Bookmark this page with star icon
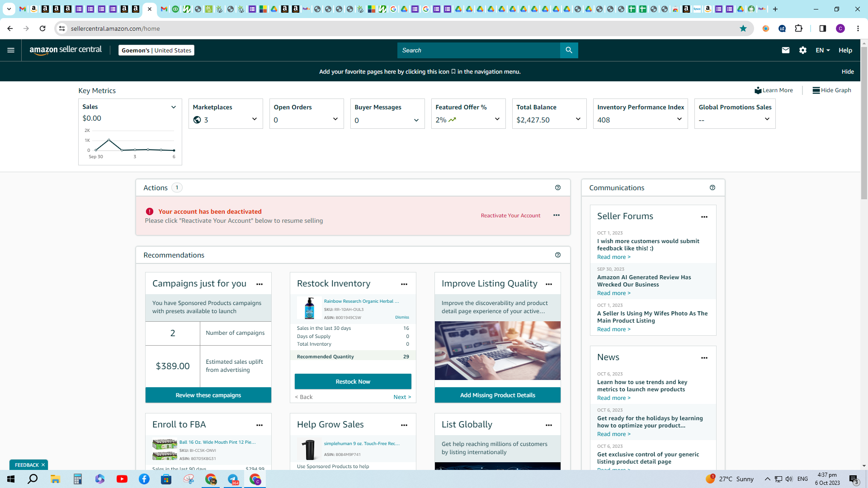This screenshot has height=488, width=868. coord(743,28)
